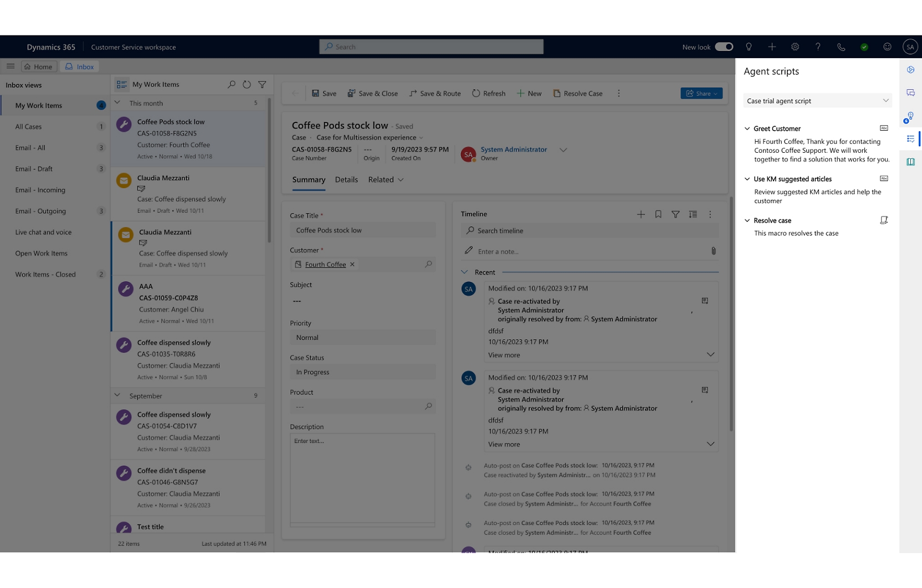922x588 pixels.
Task: Select Live chat and voice view
Action: [x=54, y=232]
